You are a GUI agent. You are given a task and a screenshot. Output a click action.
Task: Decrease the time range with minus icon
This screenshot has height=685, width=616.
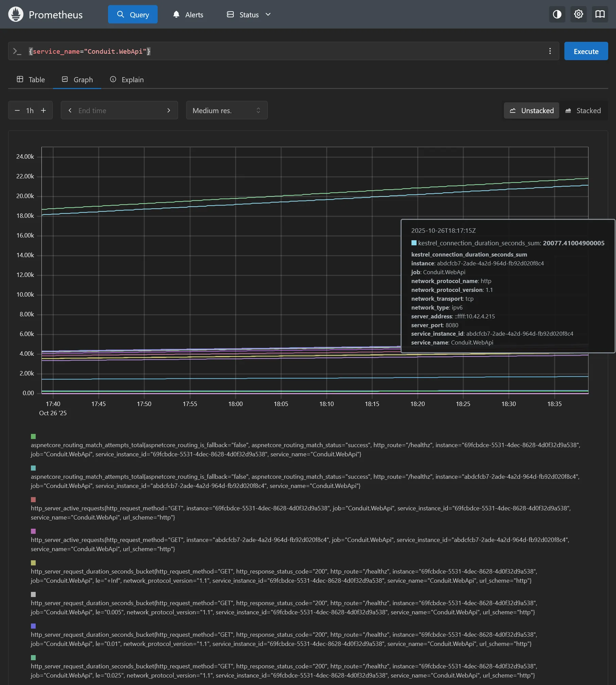coord(17,110)
